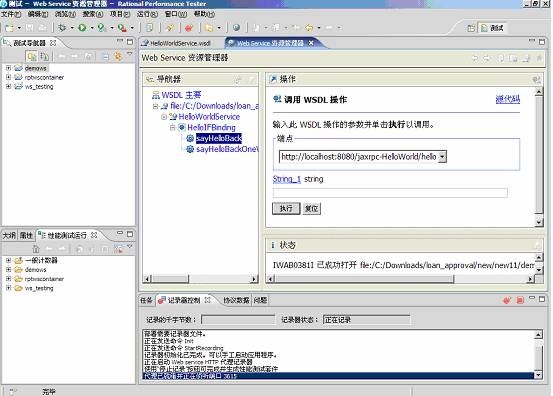The width and height of the screenshot is (553, 396).
Task: Maximize the test navigator view
Action: point(130,42)
